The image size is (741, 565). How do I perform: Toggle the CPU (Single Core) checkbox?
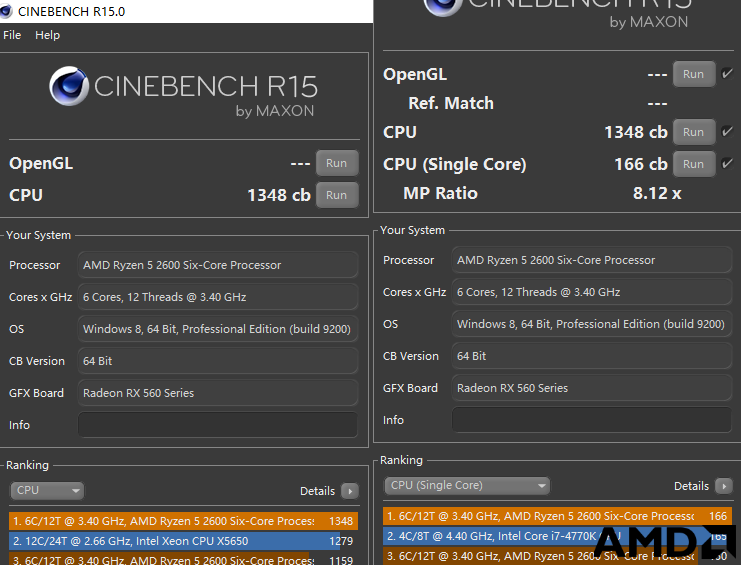pos(727,163)
